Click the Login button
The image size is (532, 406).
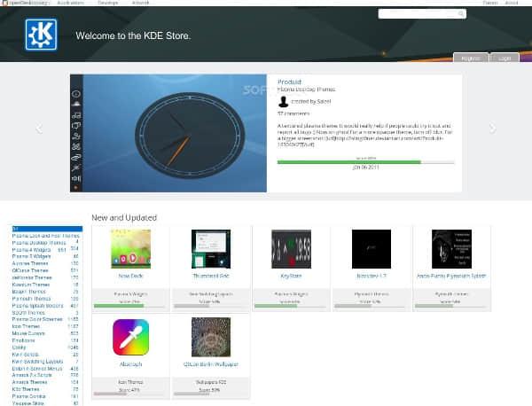(x=505, y=58)
